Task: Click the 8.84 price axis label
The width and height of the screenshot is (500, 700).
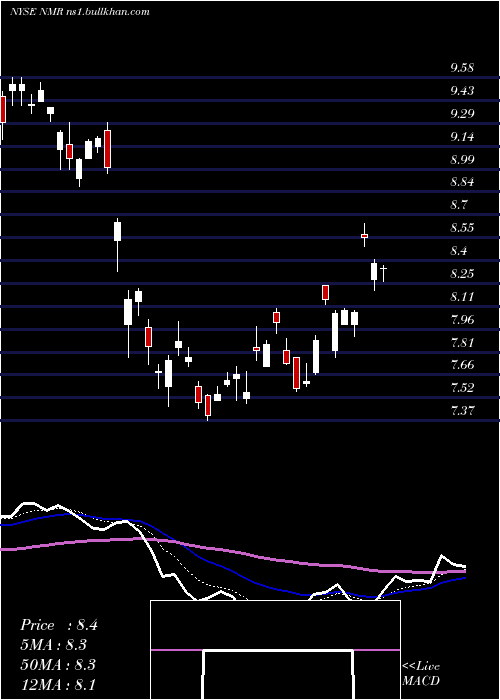Action: point(462,183)
